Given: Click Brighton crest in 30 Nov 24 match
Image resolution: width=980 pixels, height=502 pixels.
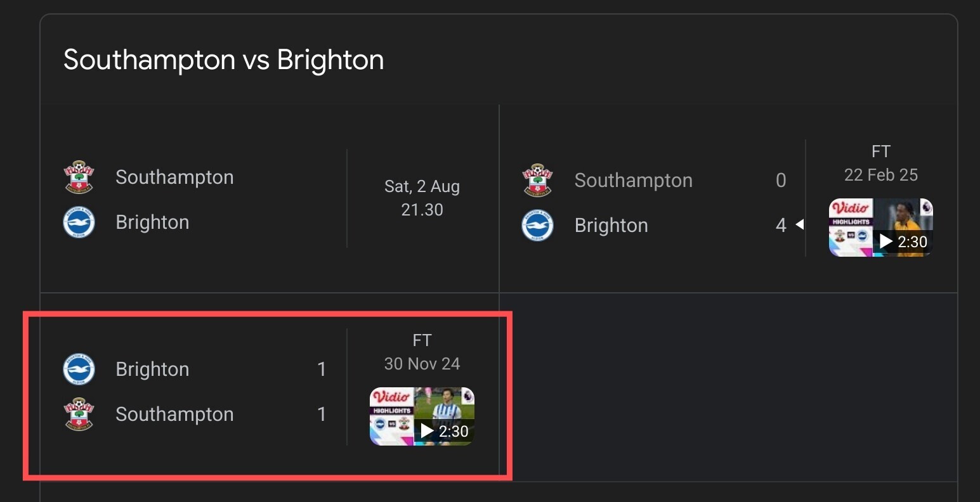Looking at the screenshot, I should pyautogui.click(x=79, y=370).
